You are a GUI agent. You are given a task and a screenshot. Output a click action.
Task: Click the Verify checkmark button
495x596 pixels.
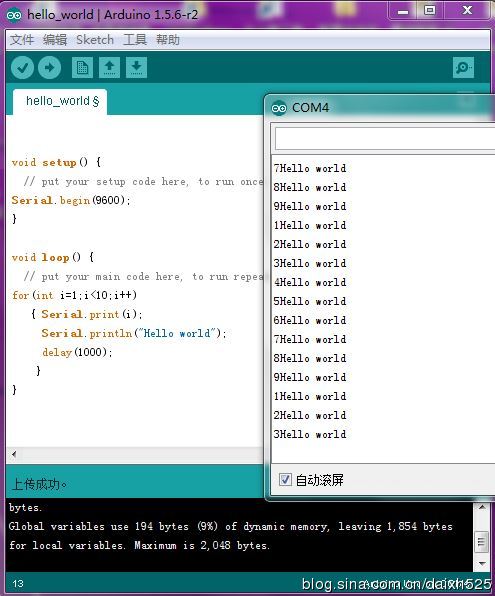[22, 68]
